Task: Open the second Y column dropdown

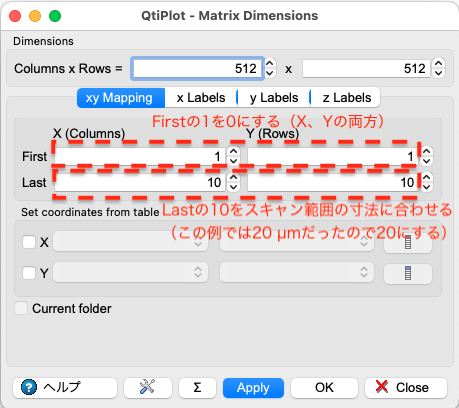Action: point(297,272)
